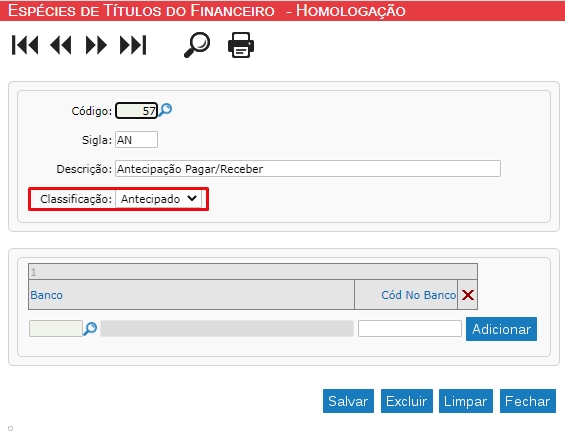Click the Salvar button

click(x=348, y=401)
